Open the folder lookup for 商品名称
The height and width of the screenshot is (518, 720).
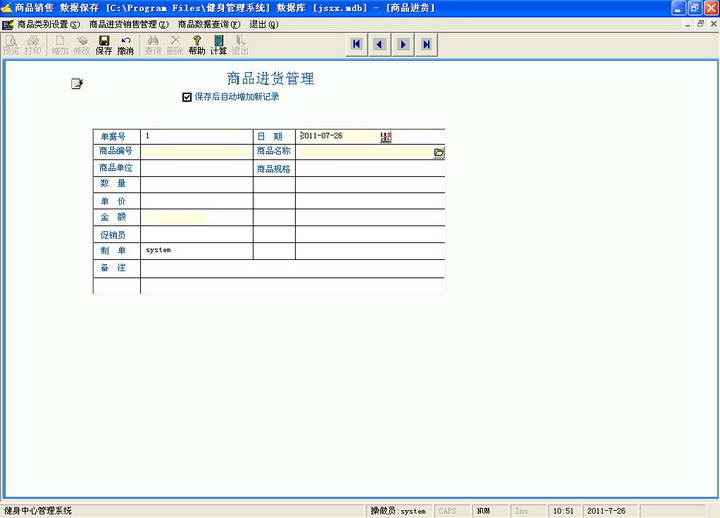pos(439,152)
